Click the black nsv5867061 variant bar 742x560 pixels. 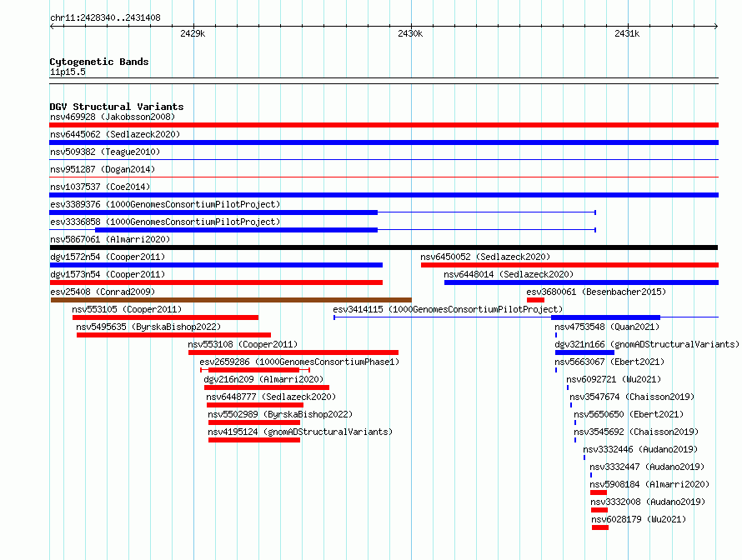point(384,247)
